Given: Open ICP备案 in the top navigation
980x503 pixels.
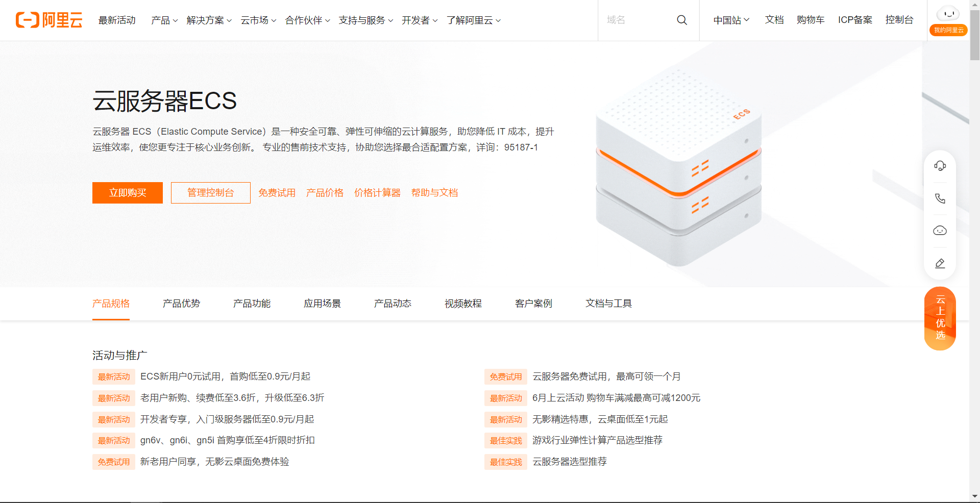Looking at the screenshot, I should click(855, 20).
